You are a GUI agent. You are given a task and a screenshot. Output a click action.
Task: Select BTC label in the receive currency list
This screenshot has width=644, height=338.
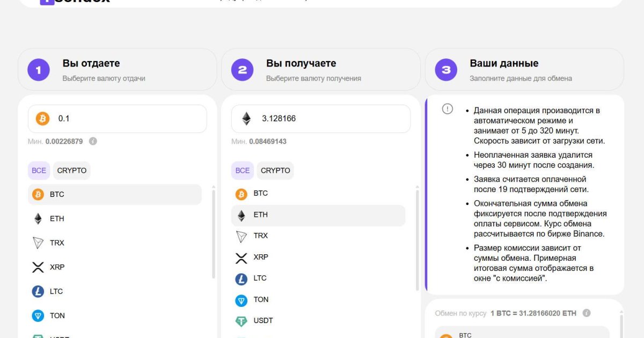(260, 193)
